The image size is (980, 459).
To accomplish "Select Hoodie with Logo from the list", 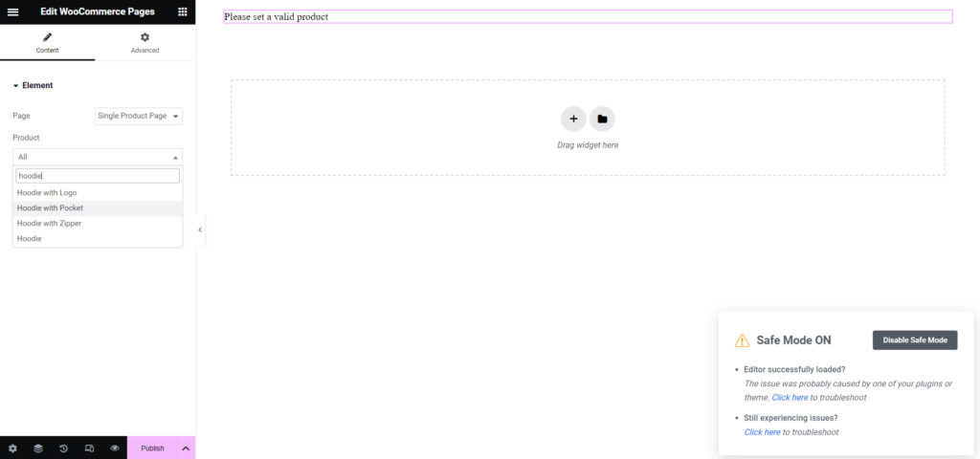I will [x=98, y=193].
